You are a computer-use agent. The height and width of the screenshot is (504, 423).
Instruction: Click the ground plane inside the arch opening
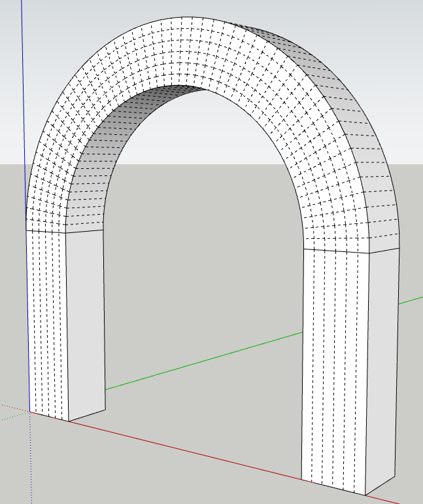(196, 295)
